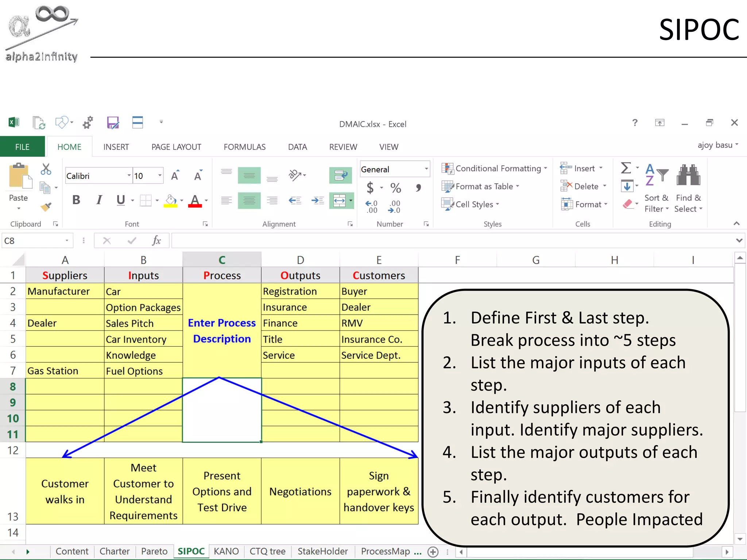Expand Cell Styles menu
Viewport: 747px width, 560px height.
tap(470, 204)
